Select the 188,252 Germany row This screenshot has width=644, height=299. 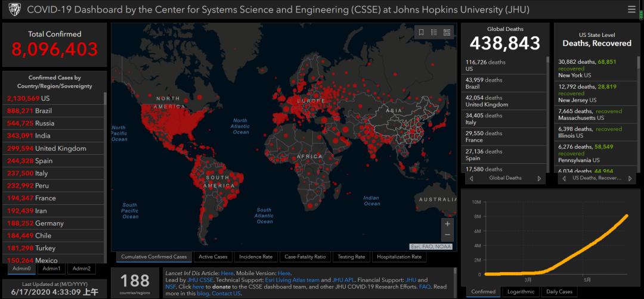tap(54, 223)
